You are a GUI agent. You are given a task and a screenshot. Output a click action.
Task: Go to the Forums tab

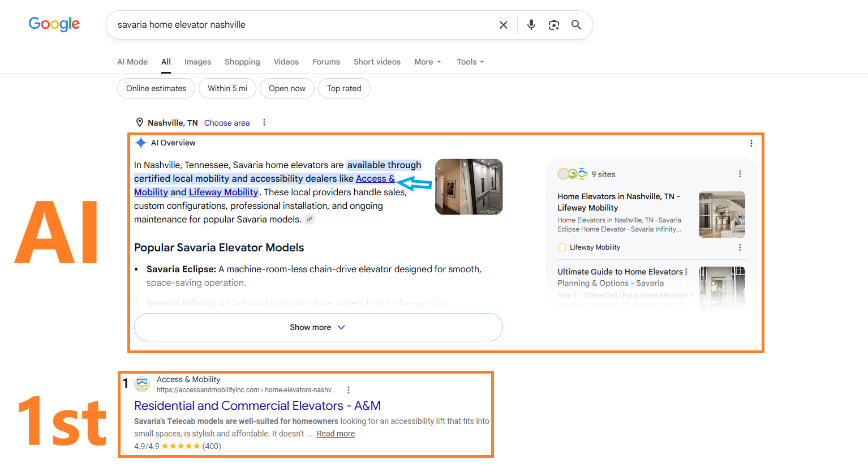[x=326, y=62]
